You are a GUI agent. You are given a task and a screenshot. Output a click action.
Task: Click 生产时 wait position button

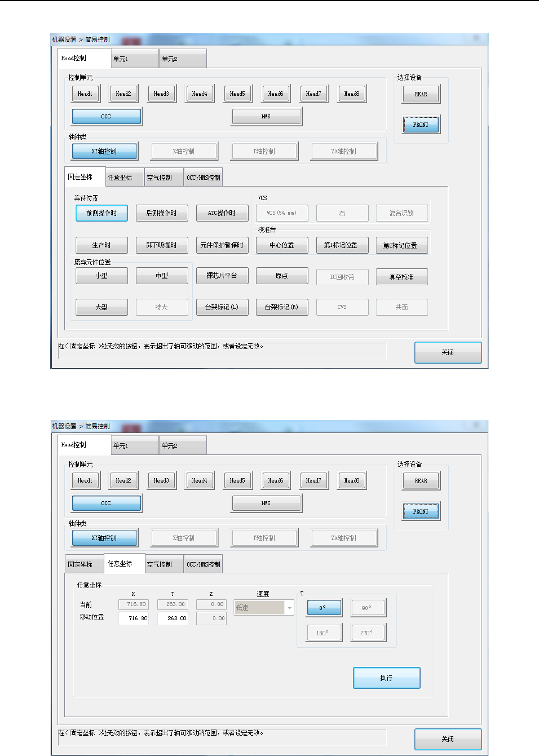point(101,245)
